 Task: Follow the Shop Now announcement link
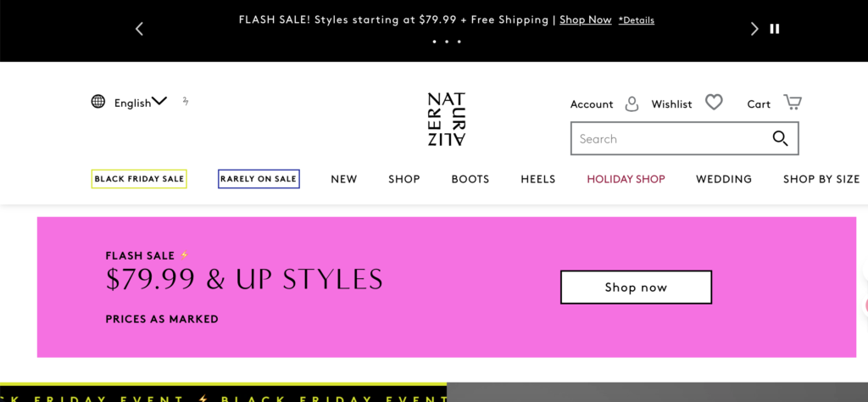tap(585, 20)
